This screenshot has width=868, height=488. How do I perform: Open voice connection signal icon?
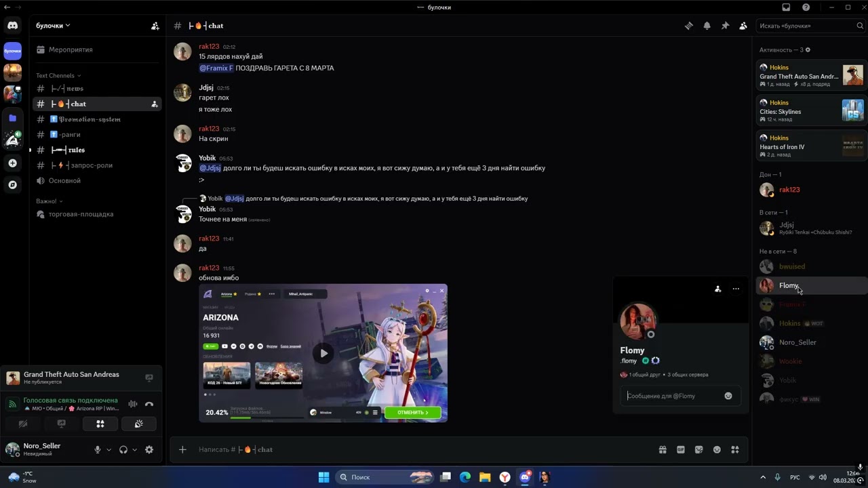click(x=12, y=404)
